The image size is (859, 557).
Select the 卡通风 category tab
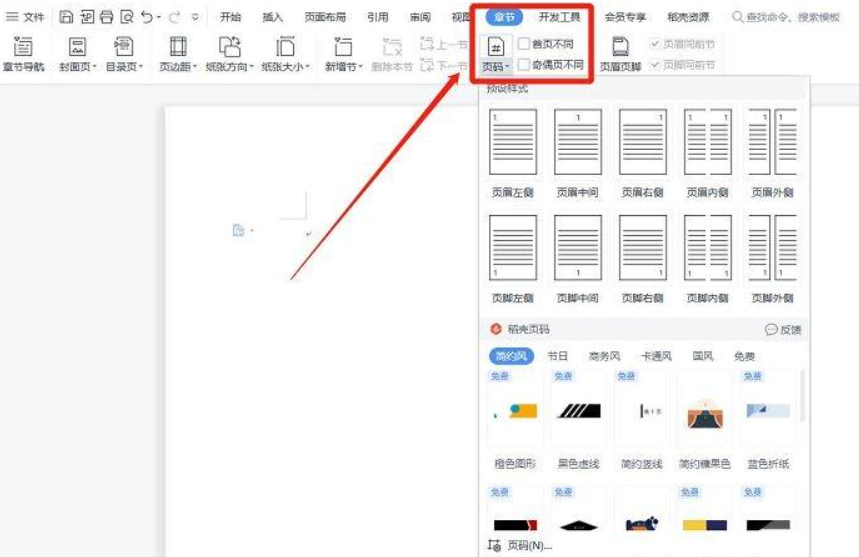(656, 357)
